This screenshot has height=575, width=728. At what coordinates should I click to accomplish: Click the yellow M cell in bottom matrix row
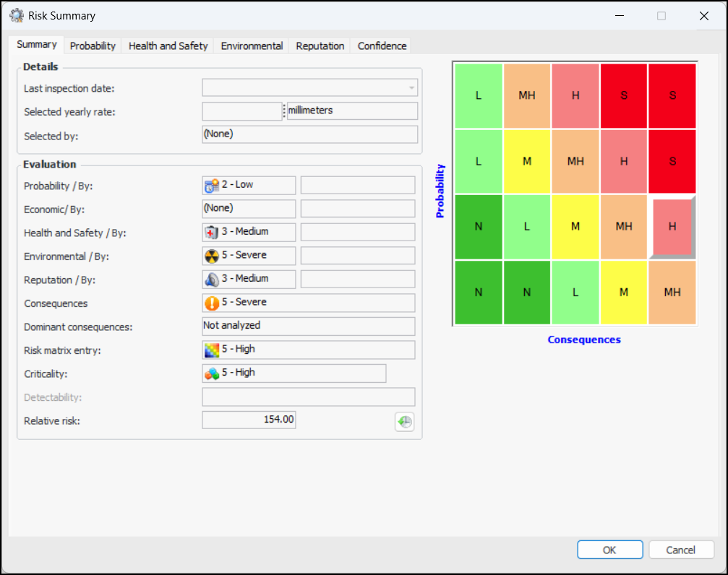pos(623,293)
